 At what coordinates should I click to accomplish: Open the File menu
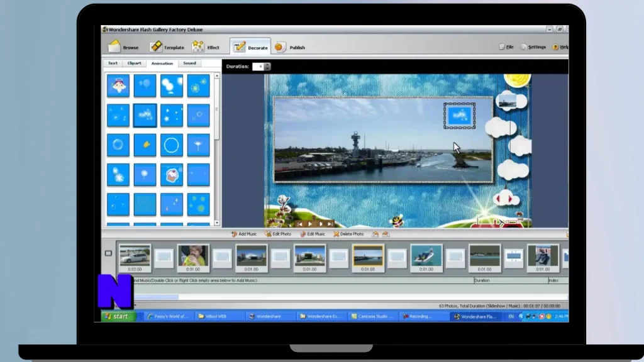506,47
